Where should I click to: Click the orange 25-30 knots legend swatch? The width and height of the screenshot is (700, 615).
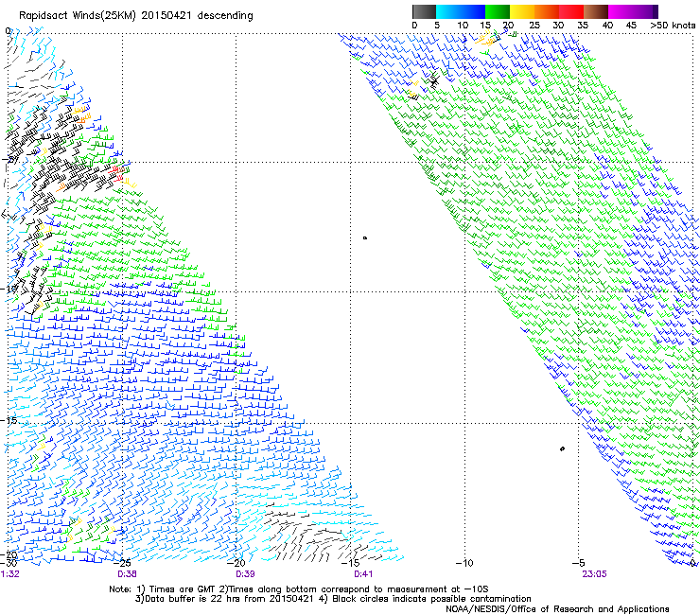click(547, 11)
